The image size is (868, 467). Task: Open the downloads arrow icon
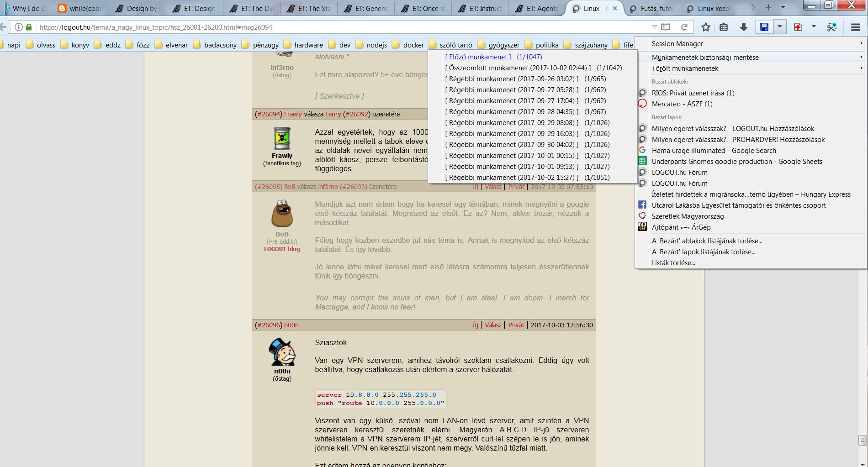[743, 27]
